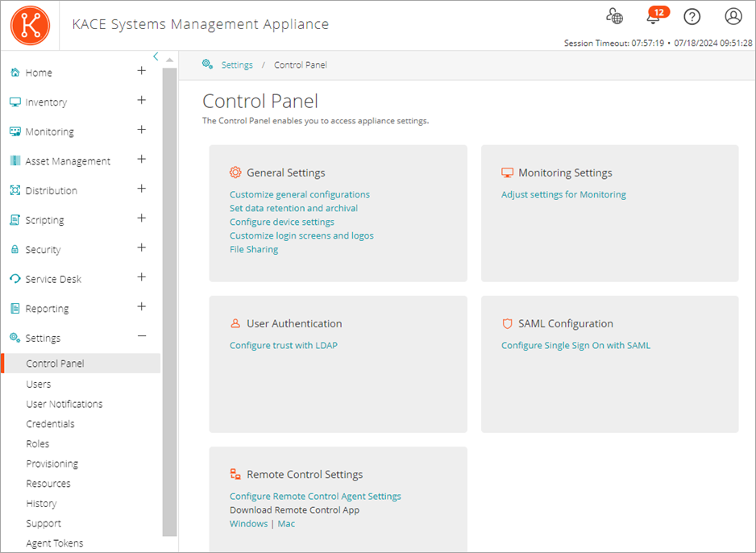Click the Service Desk headset icon
This screenshot has width=756, height=553.
click(15, 279)
